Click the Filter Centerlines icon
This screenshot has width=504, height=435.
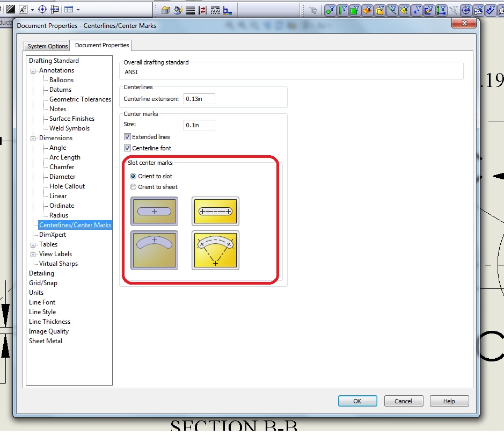(x=478, y=10)
